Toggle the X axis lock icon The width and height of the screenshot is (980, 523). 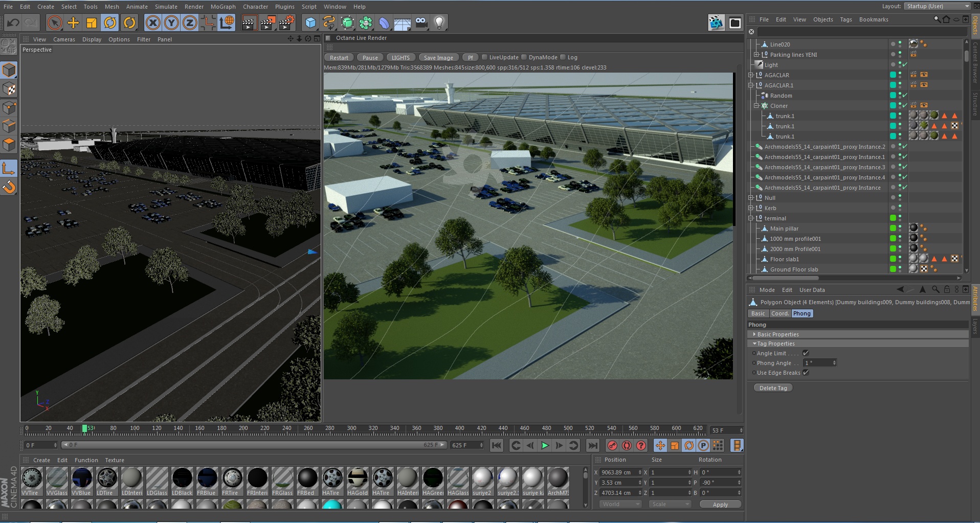point(152,22)
